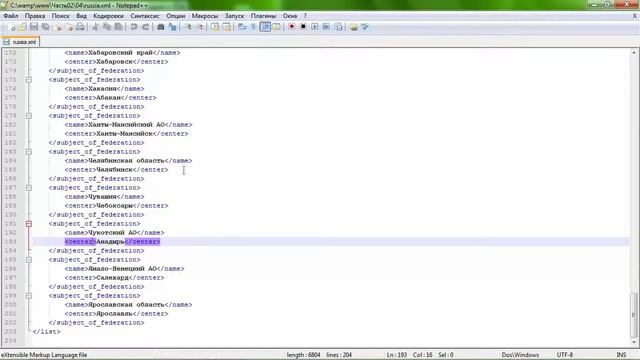The image size is (640, 360).
Task: Click the Save All toolbar icon
Action: (45, 27)
